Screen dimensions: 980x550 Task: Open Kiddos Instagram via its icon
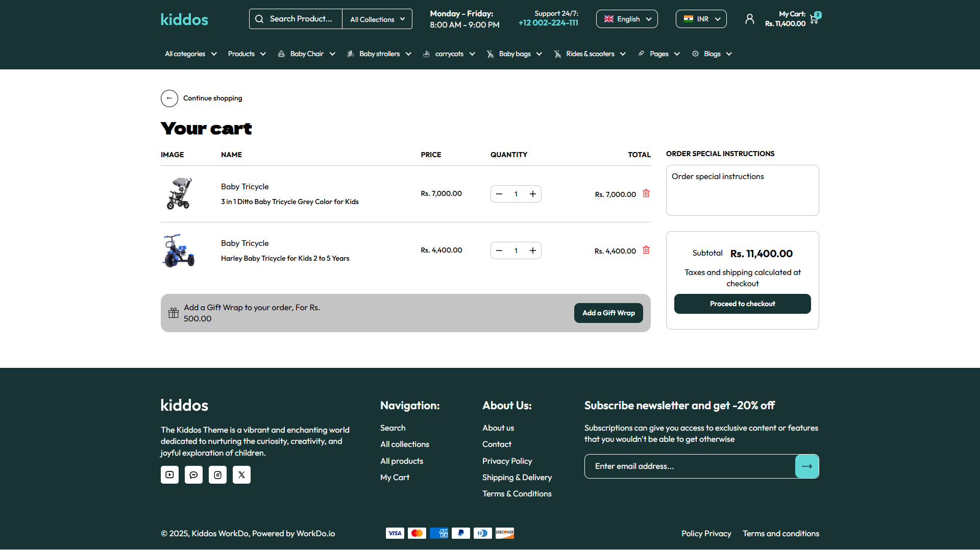217,474
